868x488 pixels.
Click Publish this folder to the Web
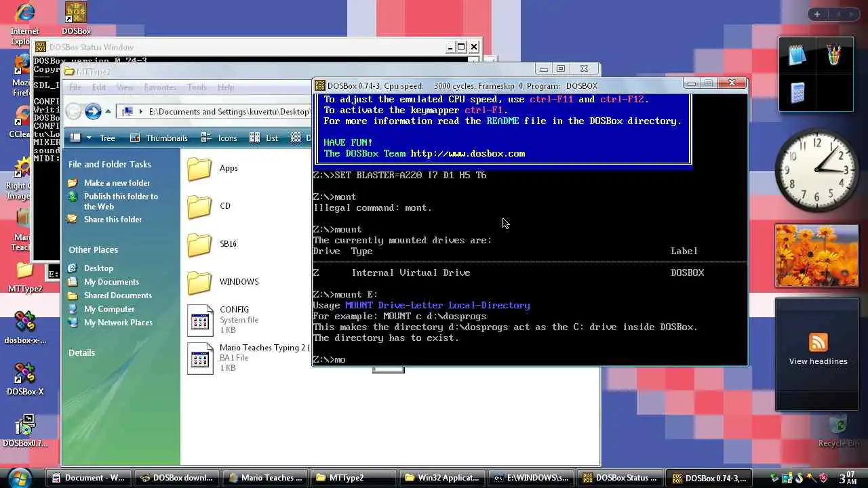tap(121, 201)
